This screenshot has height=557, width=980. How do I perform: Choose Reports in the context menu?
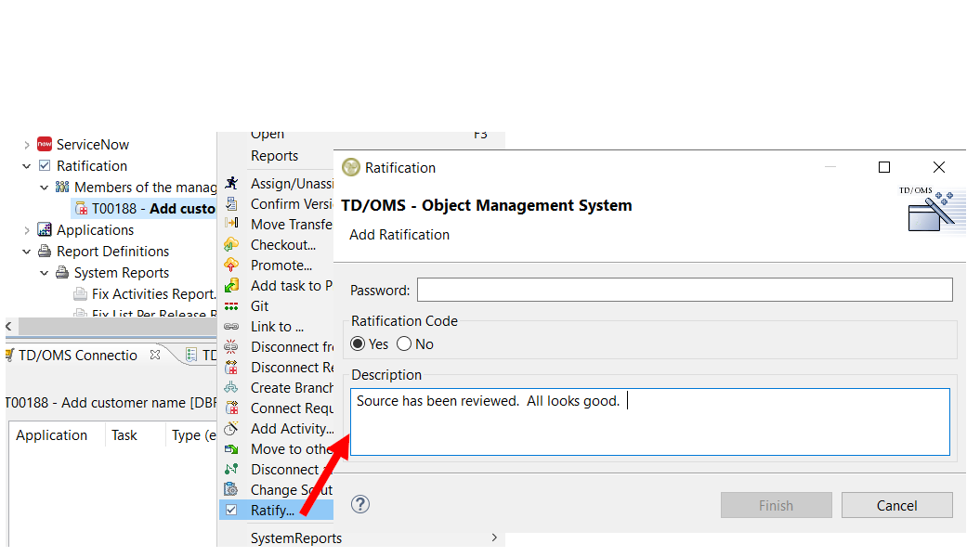tap(274, 156)
